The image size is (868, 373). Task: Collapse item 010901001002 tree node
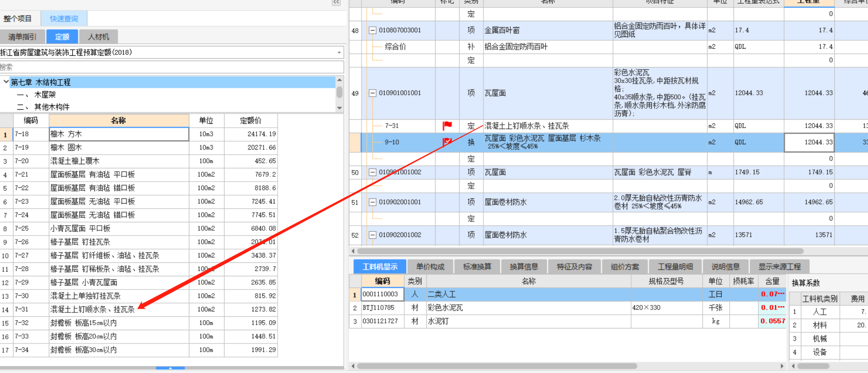click(372, 172)
